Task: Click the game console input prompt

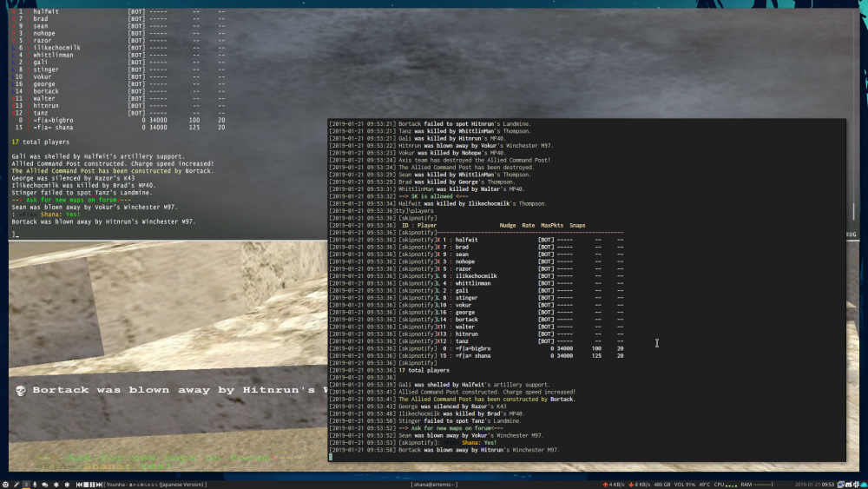Action: [16, 235]
